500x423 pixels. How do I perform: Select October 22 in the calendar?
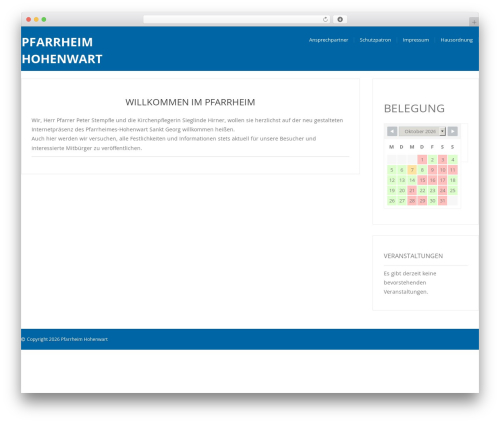click(x=422, y=191)
